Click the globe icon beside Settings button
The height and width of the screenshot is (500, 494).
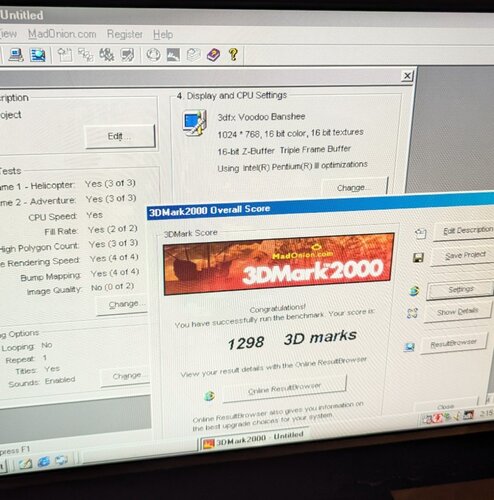click(x=414, y=291)
